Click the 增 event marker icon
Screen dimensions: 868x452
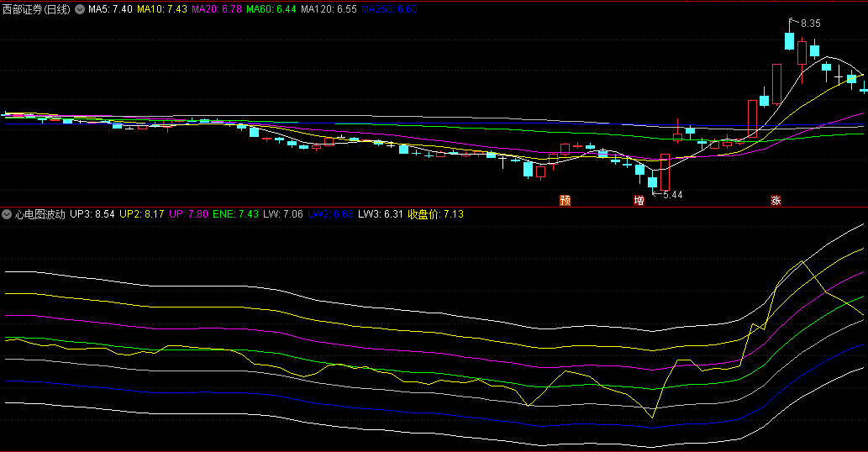(639, 200)
